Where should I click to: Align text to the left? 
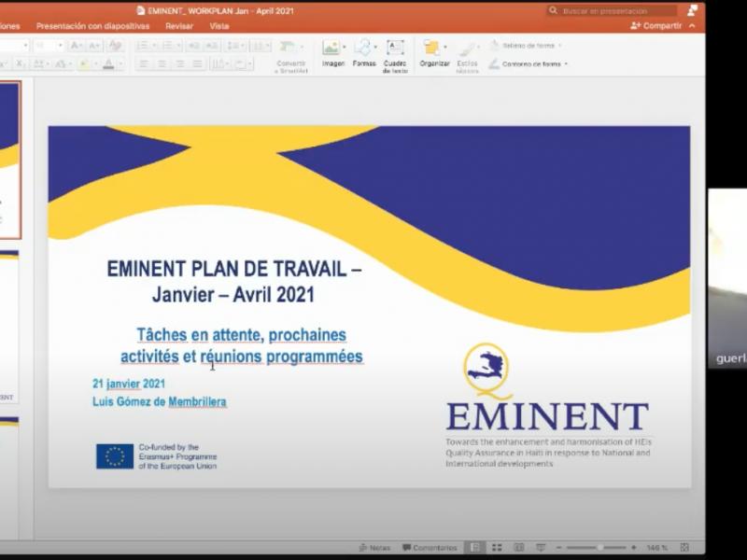pos(144,63)
